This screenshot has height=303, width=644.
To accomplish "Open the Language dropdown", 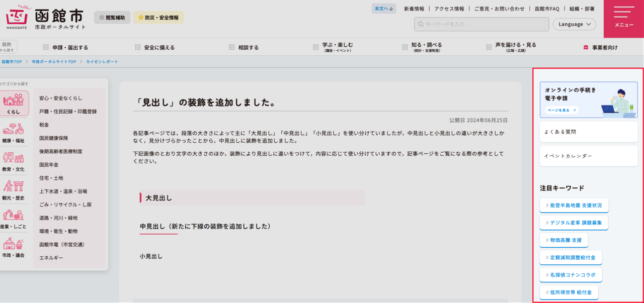I will (x=574, y=24).
